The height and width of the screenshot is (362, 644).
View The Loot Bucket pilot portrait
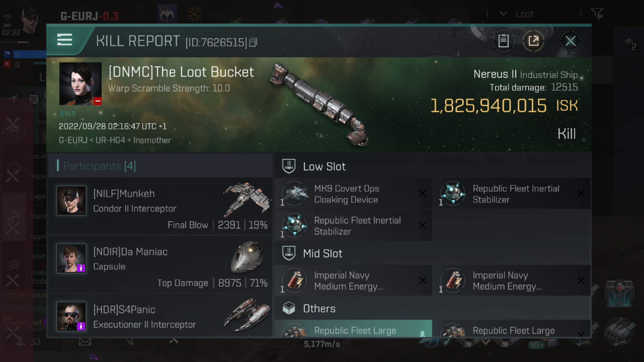coord(80,83)
